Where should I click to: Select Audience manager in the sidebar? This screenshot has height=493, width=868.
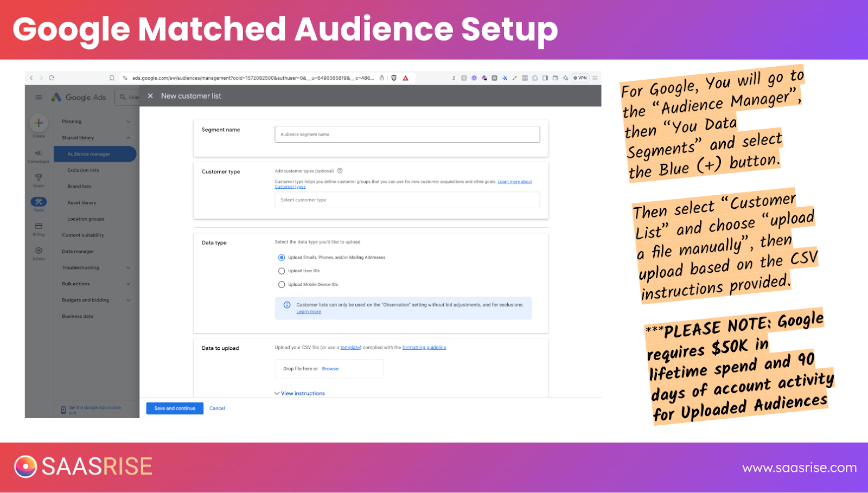point(95,154)
